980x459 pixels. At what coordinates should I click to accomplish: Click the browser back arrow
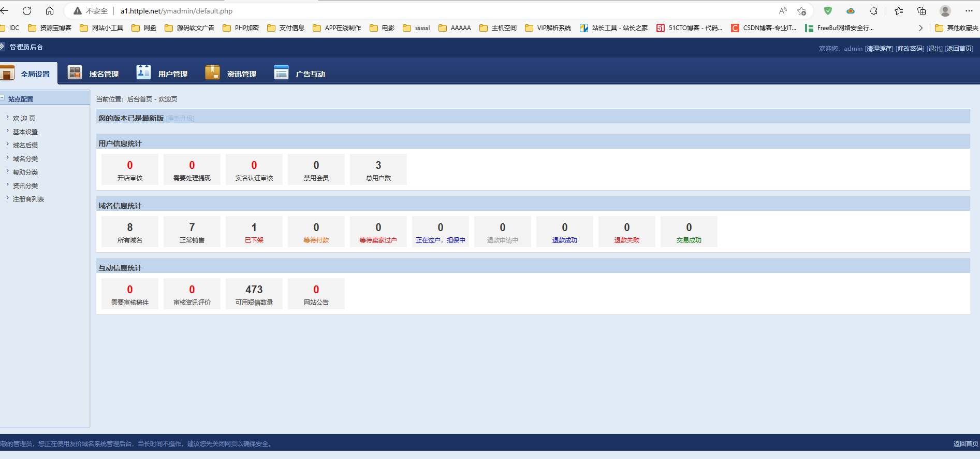pos(5,11)
